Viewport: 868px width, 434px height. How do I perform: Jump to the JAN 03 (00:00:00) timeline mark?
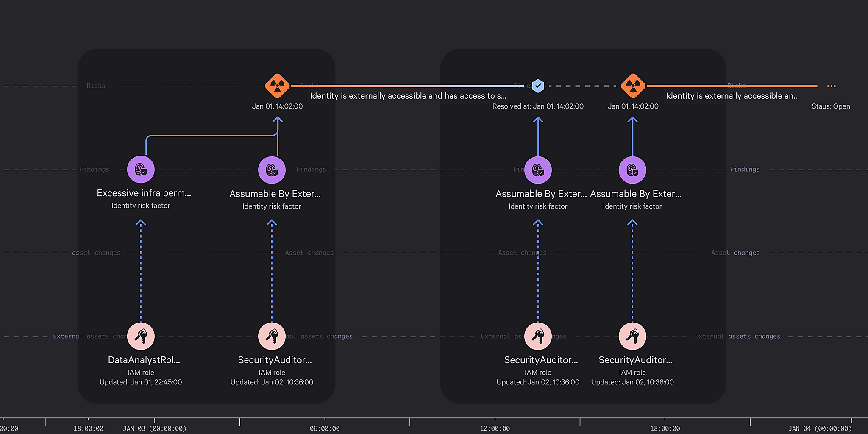coord(155,428)
